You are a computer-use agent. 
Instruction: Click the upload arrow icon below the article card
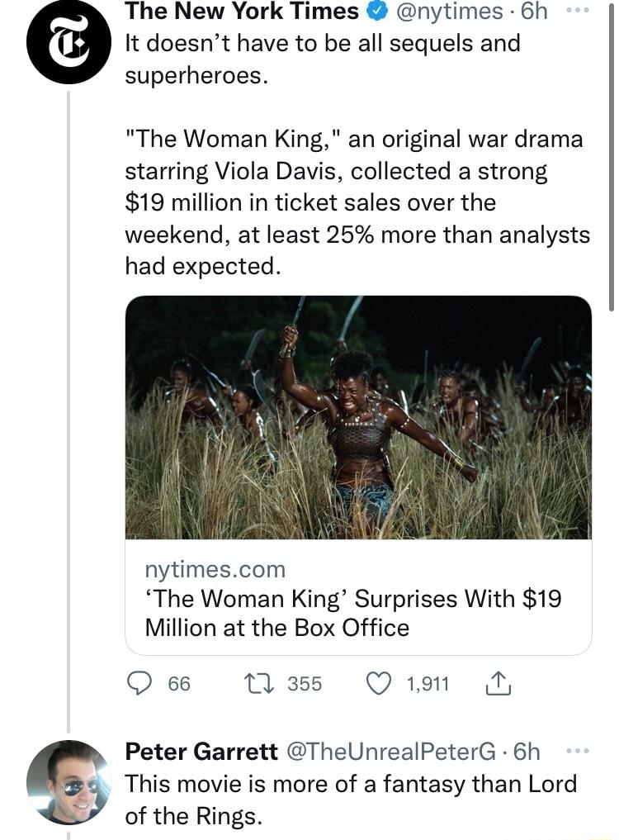499,683
